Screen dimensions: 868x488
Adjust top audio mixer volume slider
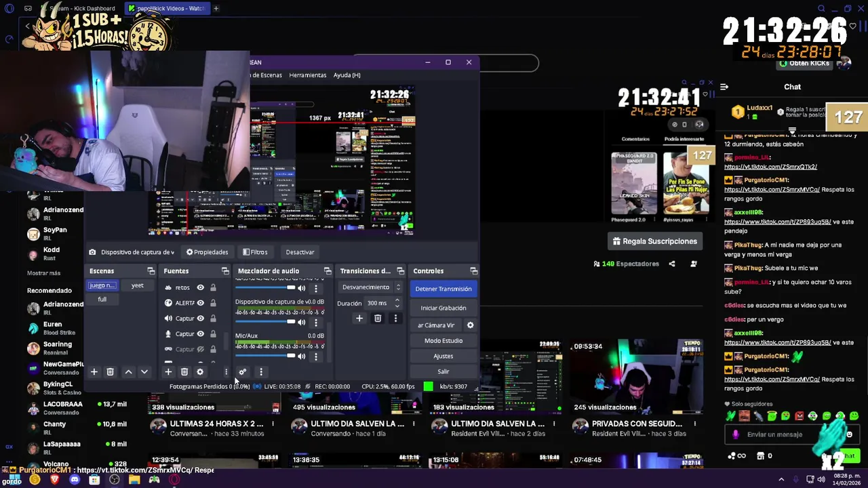click(265, 288)
